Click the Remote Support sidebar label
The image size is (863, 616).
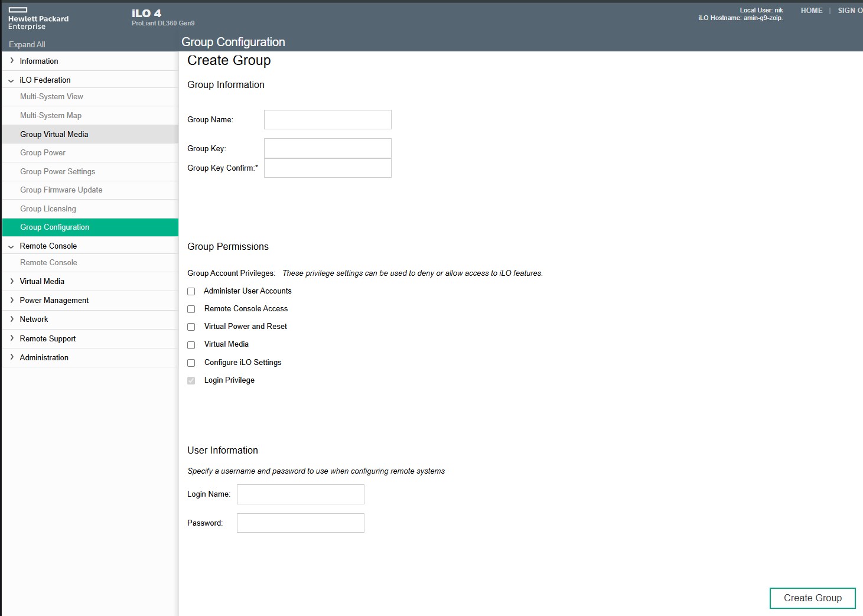point(48,338)
